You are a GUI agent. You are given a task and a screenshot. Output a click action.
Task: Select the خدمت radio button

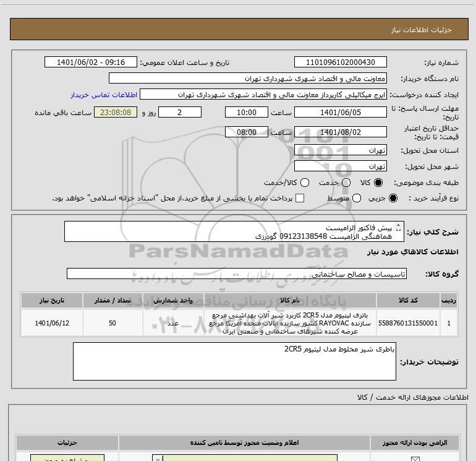(346, 183)
